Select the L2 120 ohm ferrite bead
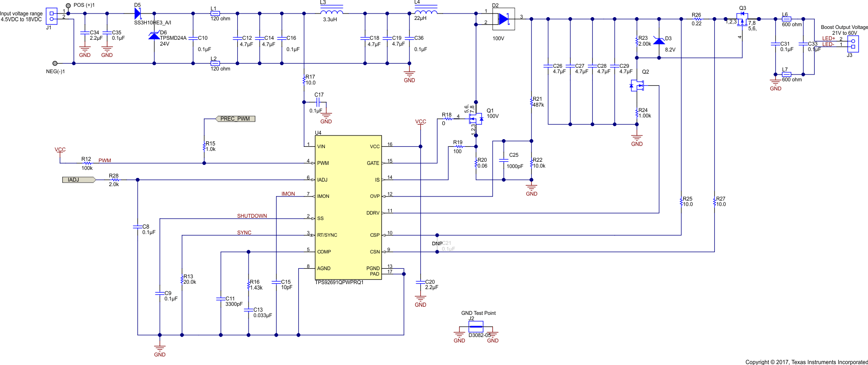Viewport: 868px width, 365px height. (215, 63)
